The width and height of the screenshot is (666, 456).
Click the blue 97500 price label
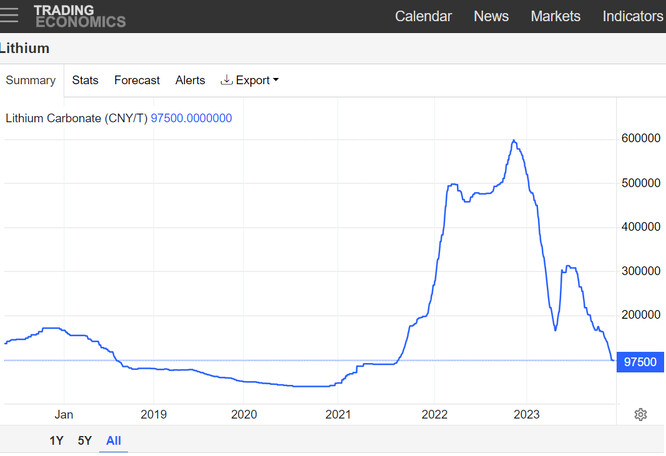(640, 362)
